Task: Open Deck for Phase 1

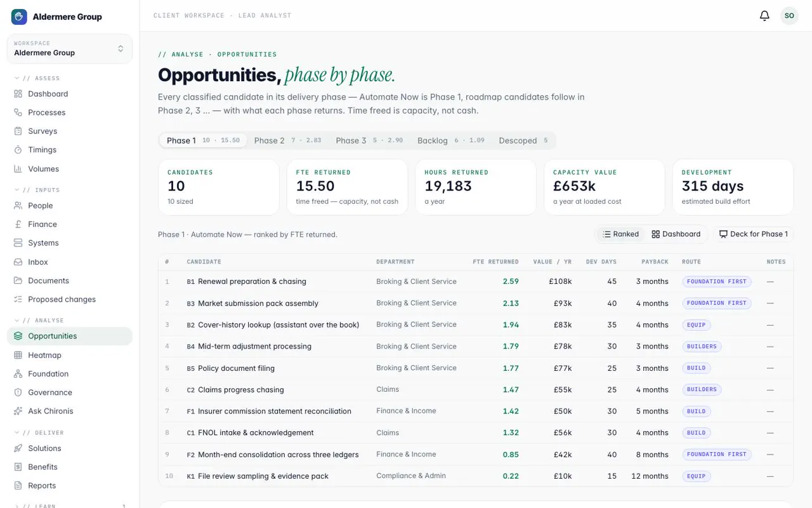Action: pyautogui.click(x=753, y=234)
